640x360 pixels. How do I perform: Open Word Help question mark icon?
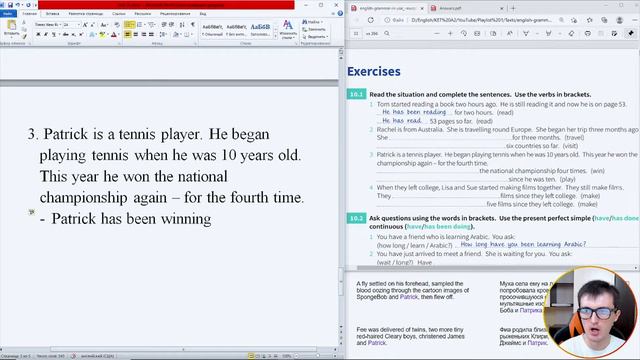(x=340, y=13)
